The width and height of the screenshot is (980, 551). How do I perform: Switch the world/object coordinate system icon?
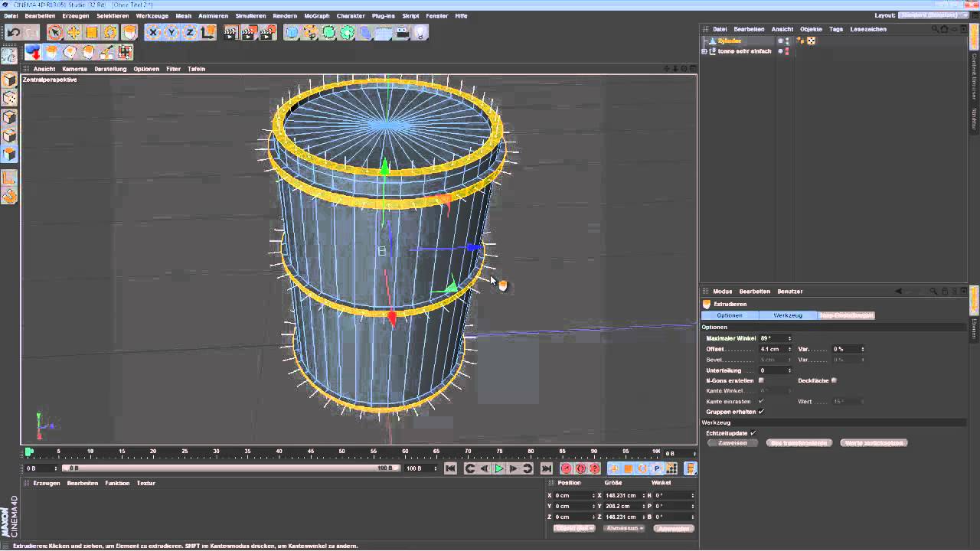pos(208,32)
